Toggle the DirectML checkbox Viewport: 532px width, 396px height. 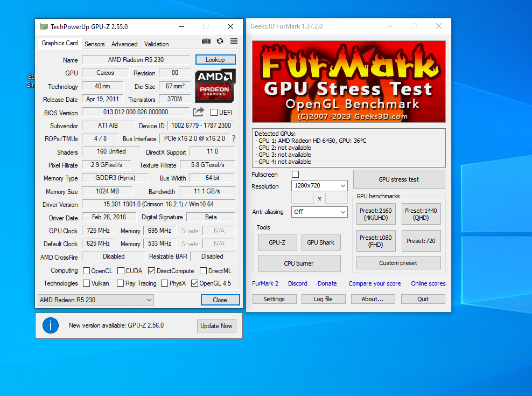[x=203, y=270]
